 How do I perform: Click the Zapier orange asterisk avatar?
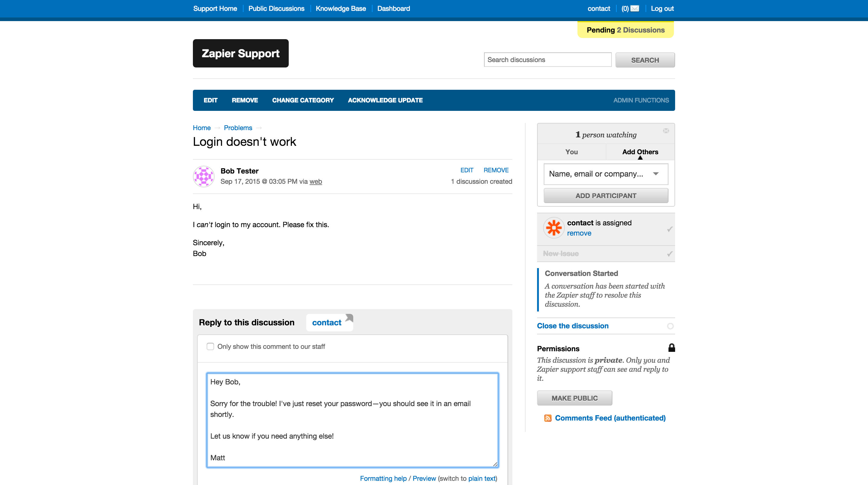pyautogui.click(x=554, y=228)
